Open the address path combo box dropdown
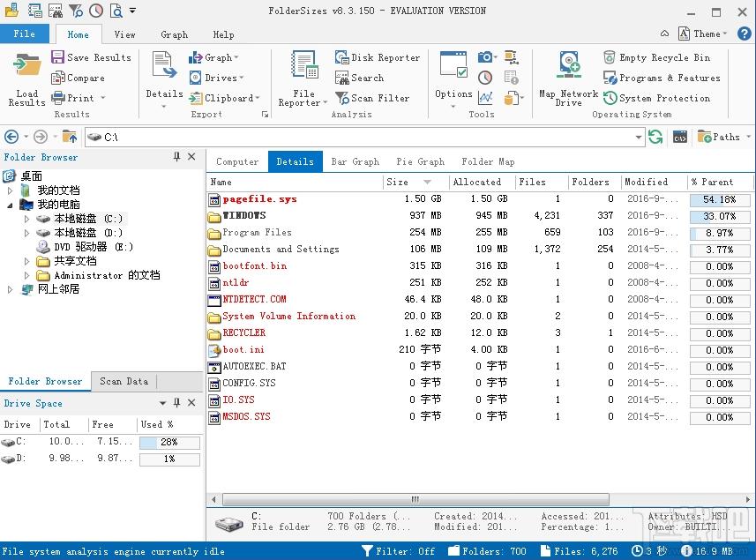 pos(639,138)
